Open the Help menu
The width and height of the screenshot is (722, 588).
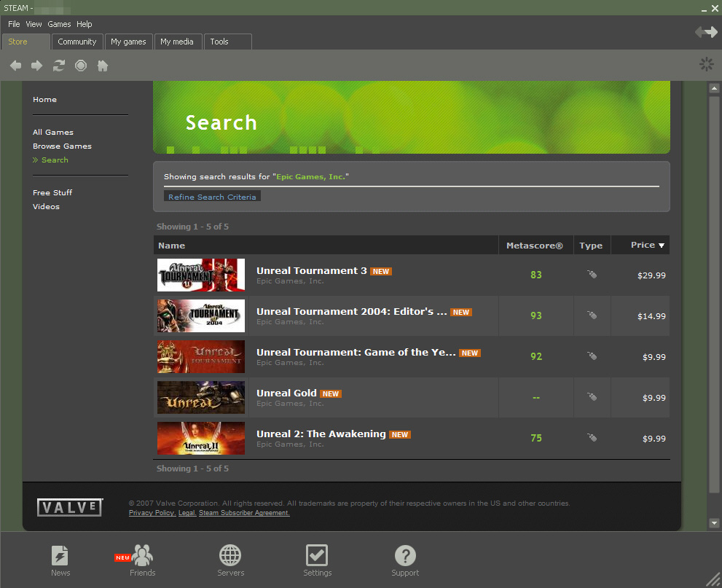(85, 24)
